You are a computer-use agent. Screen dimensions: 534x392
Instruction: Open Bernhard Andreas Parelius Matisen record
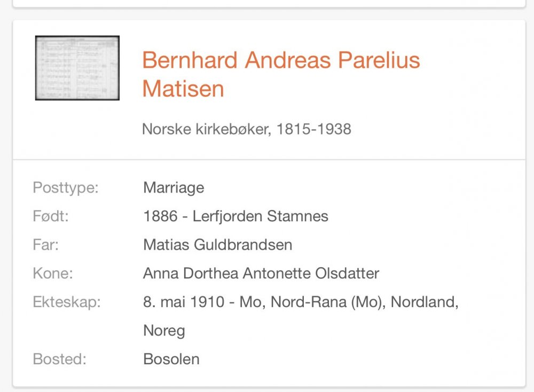coord(281,74)
